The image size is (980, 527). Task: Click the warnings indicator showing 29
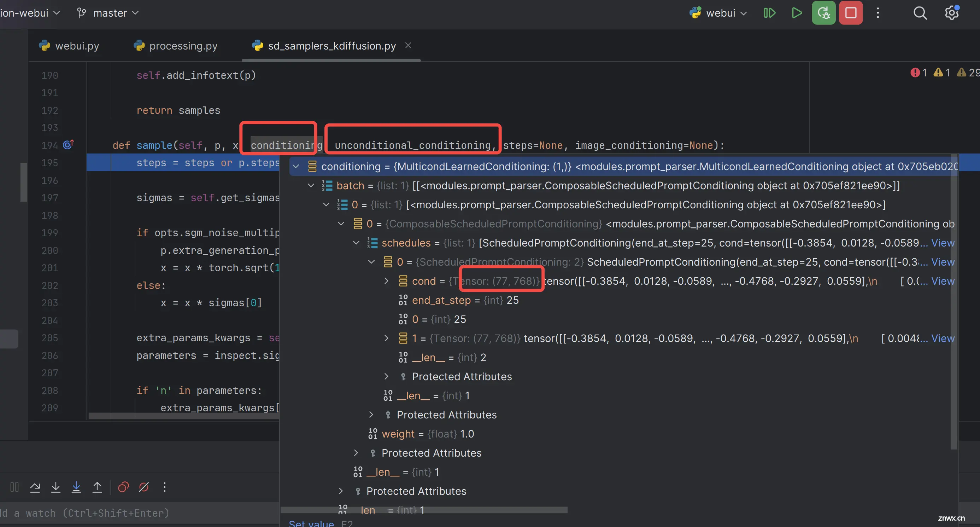(968, 73)
